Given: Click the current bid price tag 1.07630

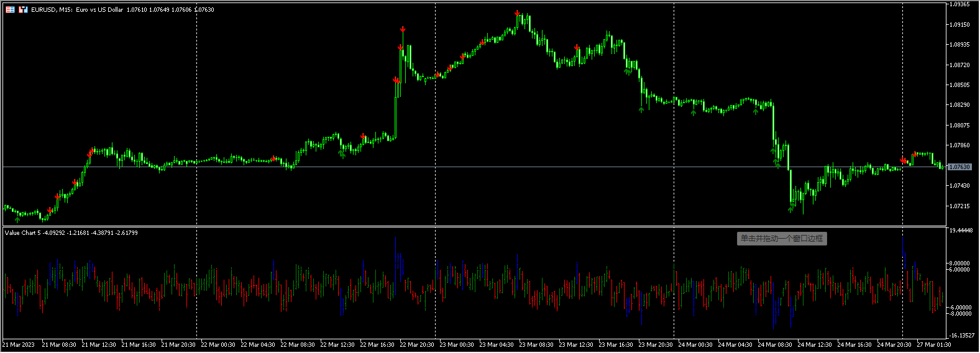Looking at the screenshot, I should [960, 167].
